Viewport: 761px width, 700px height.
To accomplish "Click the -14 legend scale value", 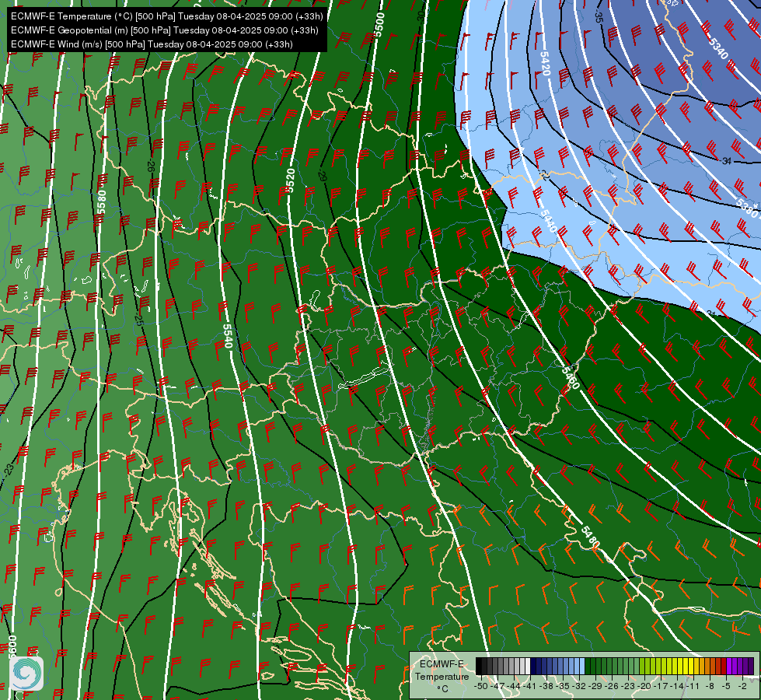I will point(677,686).
